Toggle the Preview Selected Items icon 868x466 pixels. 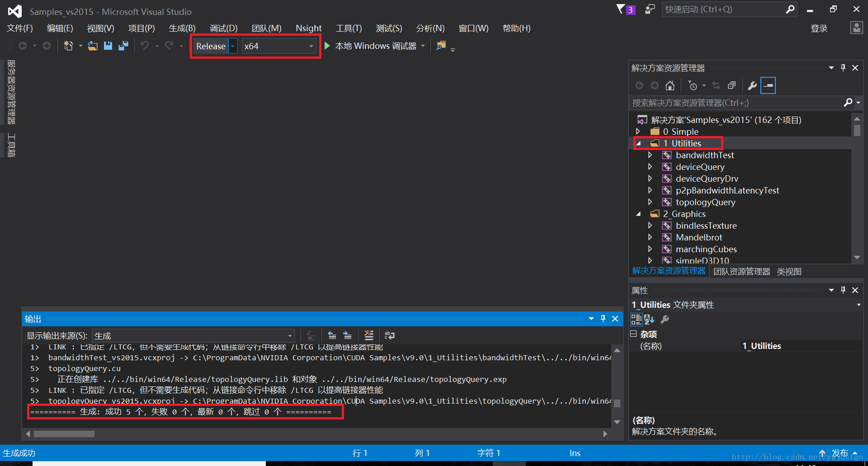click(x=768, y=85)
